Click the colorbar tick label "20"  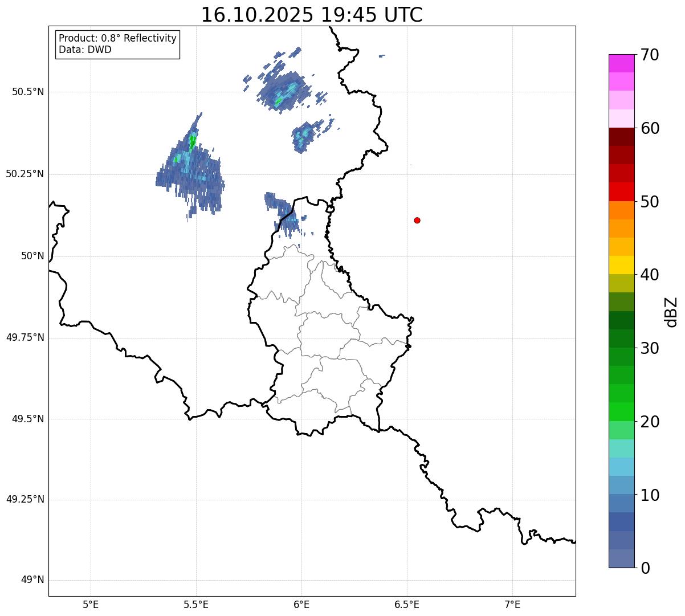[650, 422]
